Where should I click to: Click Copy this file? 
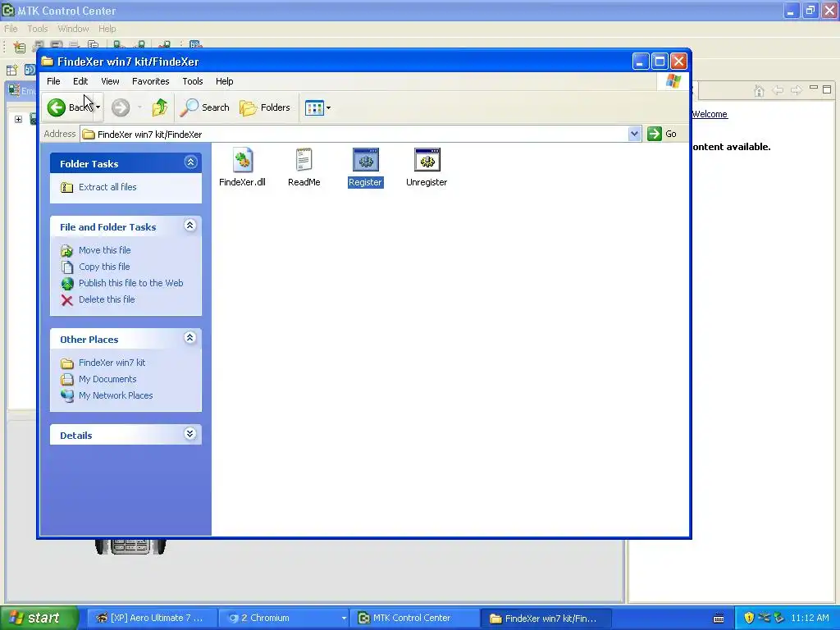(104, 267)
